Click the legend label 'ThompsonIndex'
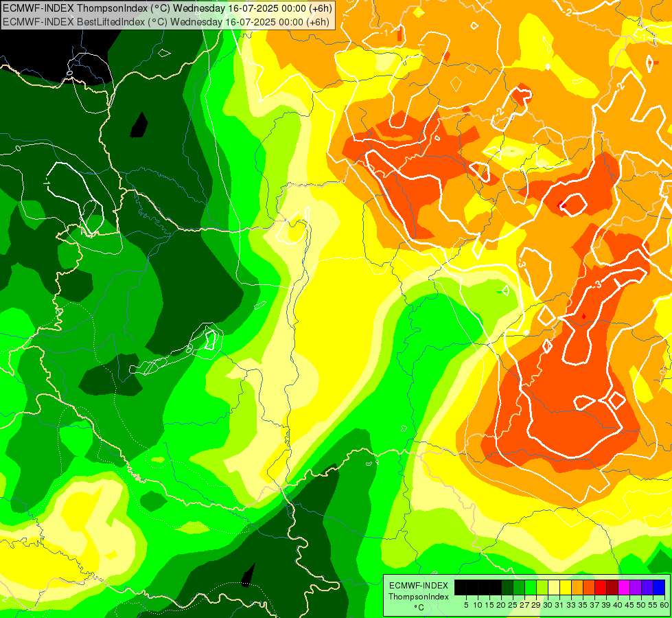This screenshot has width=672, height=618. pos(419,597)
